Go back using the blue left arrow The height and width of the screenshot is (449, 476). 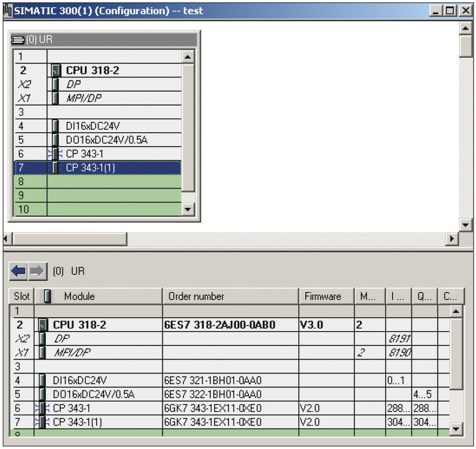19,271
